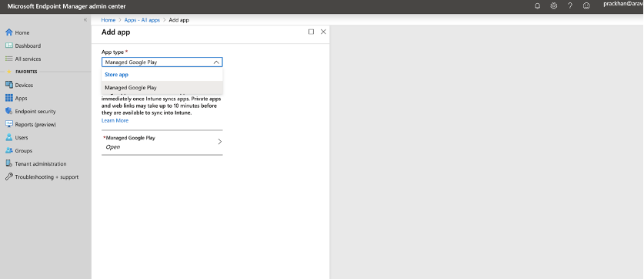
Task: Maximize the Add app pane
Action: coord(311,32)
